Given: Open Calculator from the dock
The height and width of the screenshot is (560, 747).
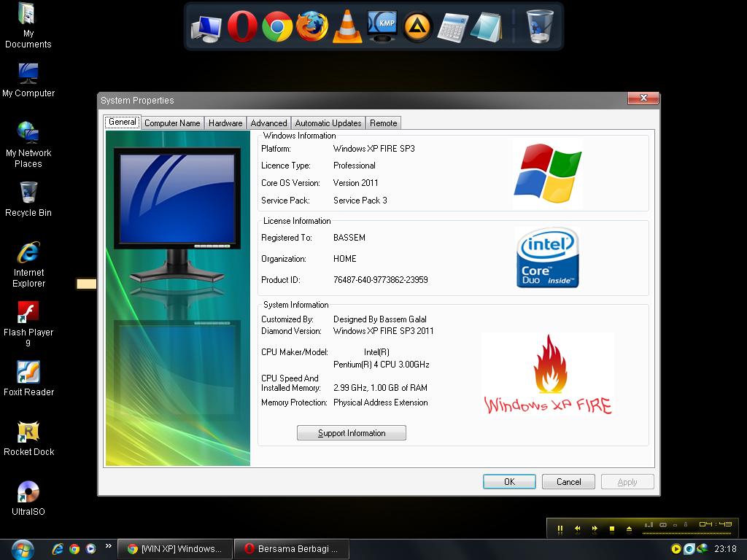Looking at the screenshot, I should point(452,27).
